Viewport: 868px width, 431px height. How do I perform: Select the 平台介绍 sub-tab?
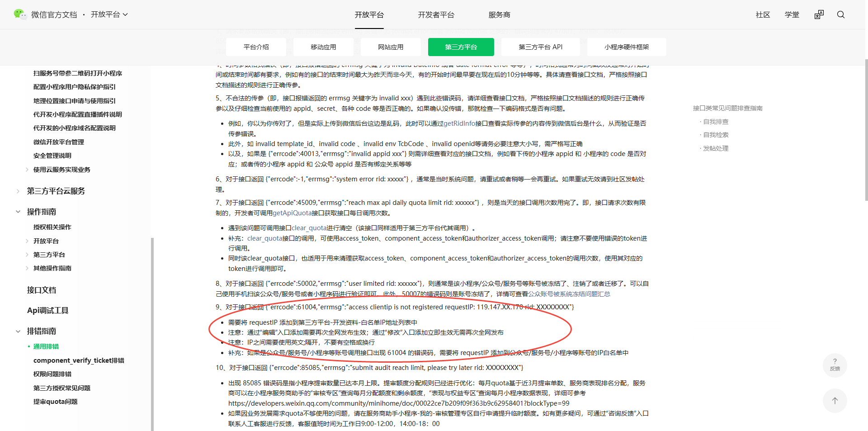click(256, 47)
